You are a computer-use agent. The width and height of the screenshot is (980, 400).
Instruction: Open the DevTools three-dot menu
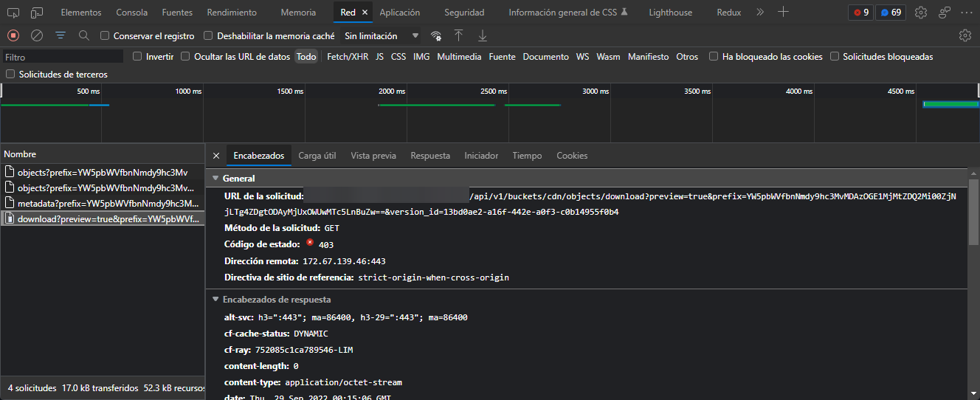(x=967, y=13)
